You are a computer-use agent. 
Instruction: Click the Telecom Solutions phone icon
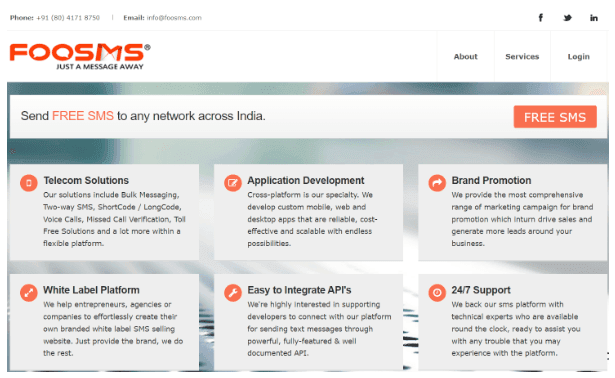29,183
